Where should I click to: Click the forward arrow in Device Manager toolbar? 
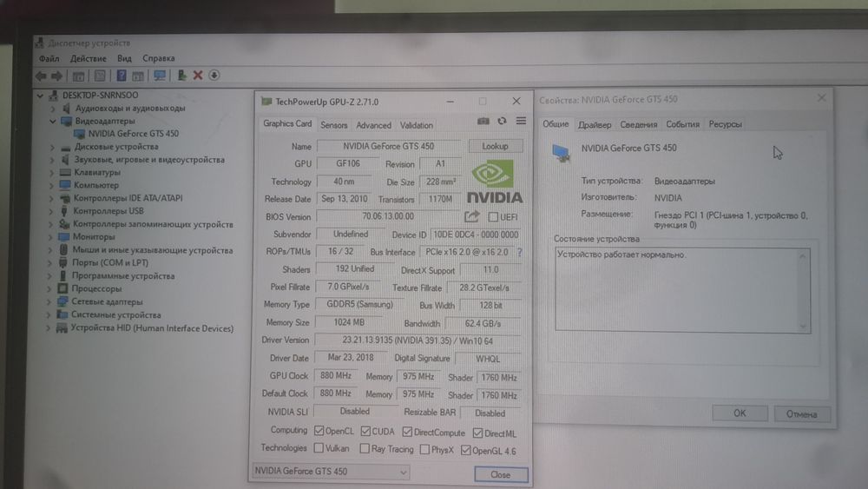(56, 76)
